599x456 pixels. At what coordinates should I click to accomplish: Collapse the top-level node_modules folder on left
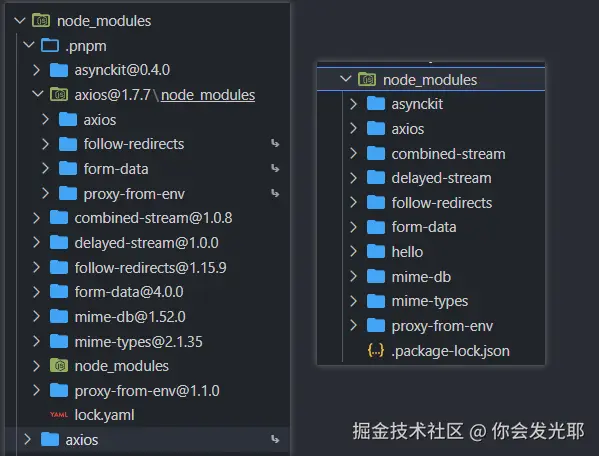coord(19,21)
